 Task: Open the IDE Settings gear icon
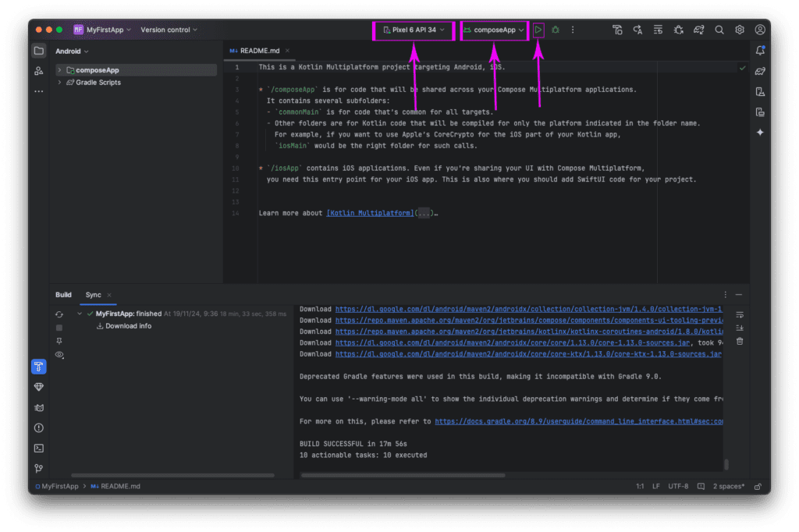coord(740,30)
